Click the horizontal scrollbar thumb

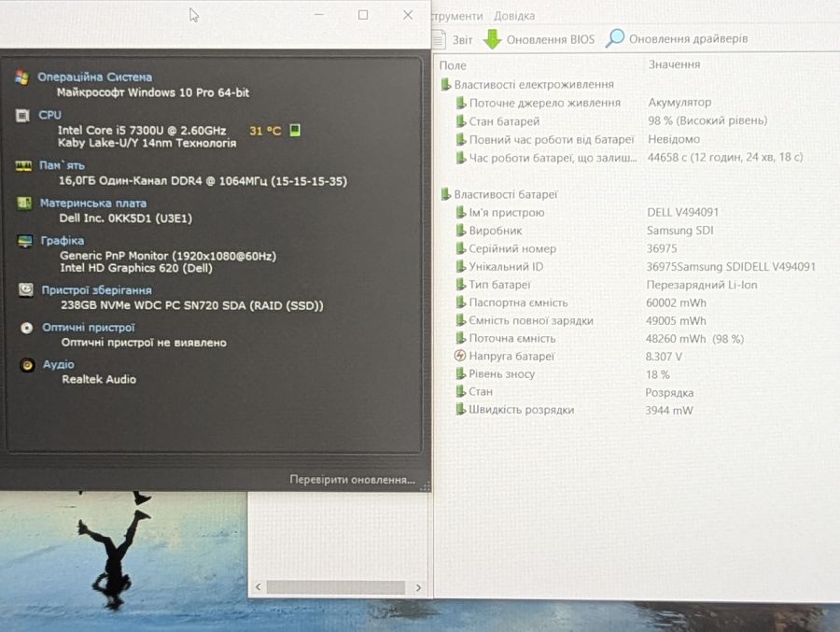click(x=336, y=587)
